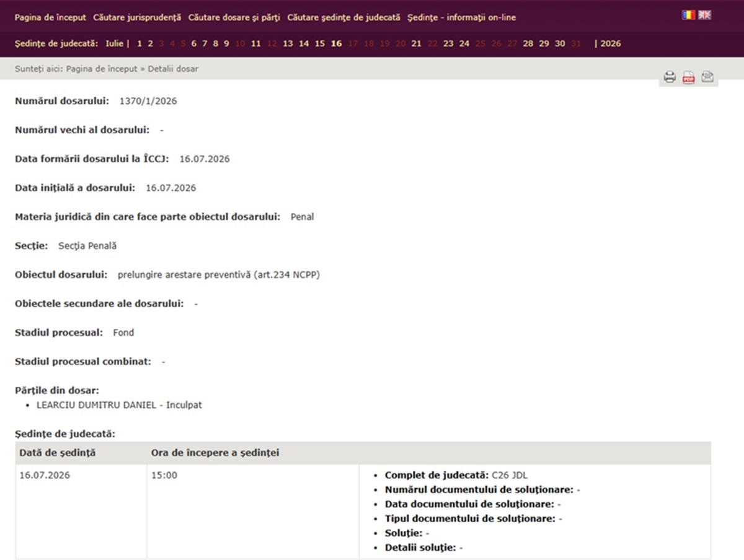Screen dimensions: 744x560
Task: Select court session day 1
Action: click(x=140, y=43)
